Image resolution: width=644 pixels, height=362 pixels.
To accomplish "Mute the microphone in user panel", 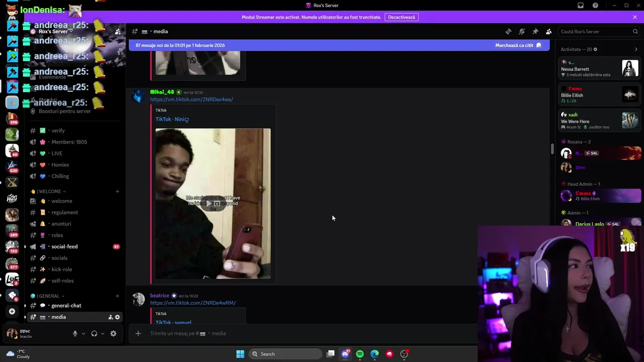I will click(x=75, y=333).
